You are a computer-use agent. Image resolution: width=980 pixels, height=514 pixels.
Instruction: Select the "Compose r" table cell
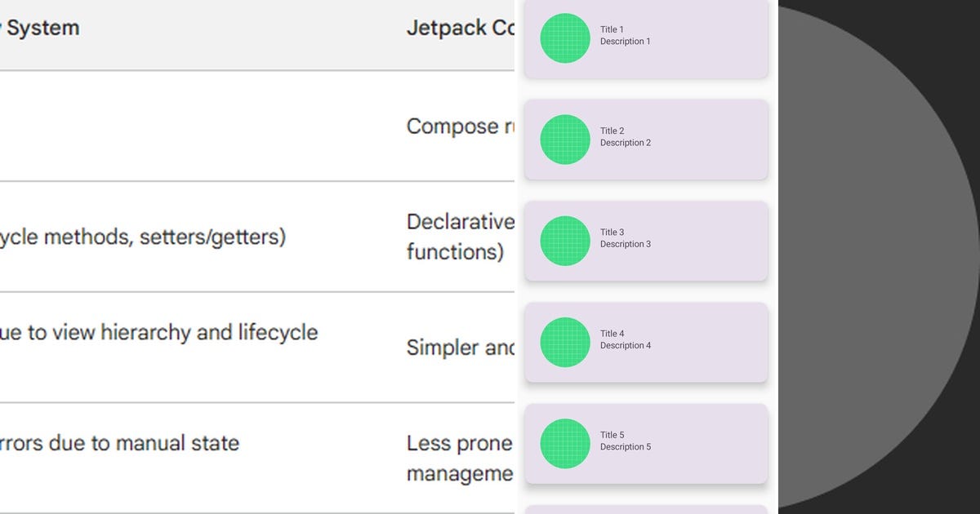[460, 126]
